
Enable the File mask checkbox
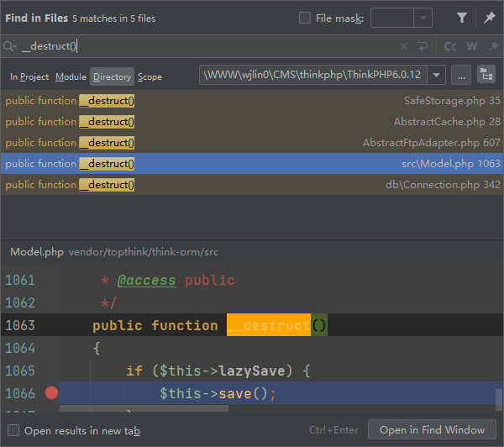(305, 18)
